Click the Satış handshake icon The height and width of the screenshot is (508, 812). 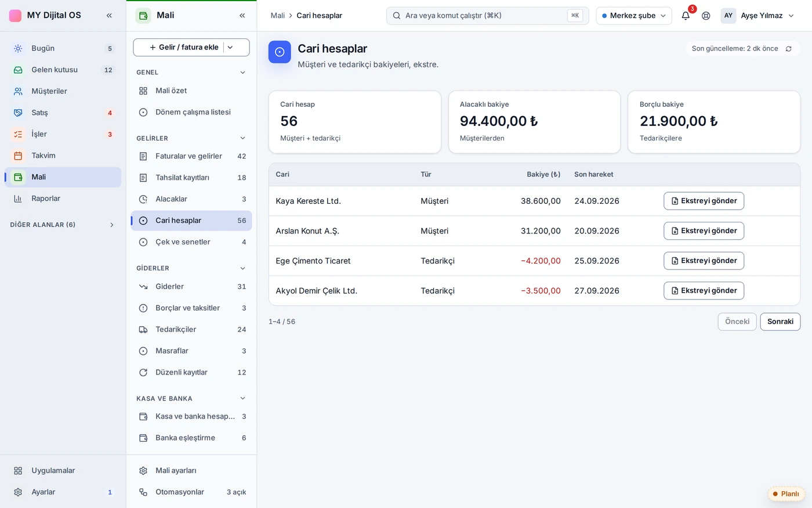point(18,113)
